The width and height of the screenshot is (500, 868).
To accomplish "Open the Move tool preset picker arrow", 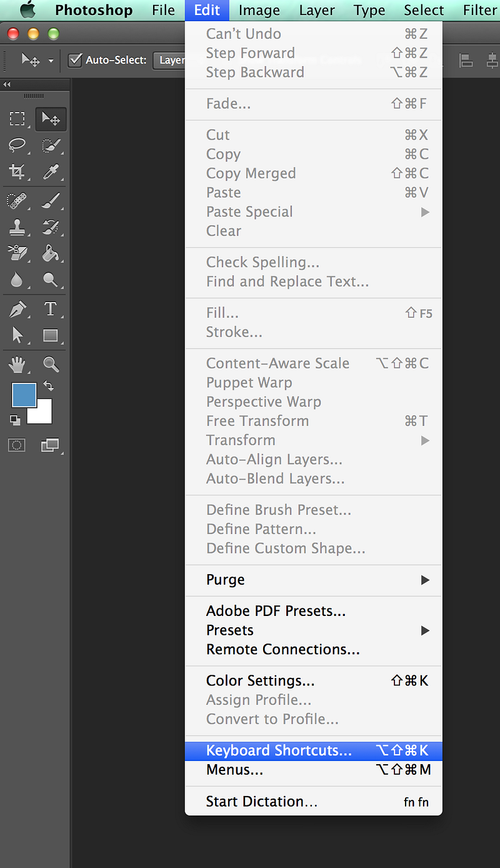I will tap(51, 61).
